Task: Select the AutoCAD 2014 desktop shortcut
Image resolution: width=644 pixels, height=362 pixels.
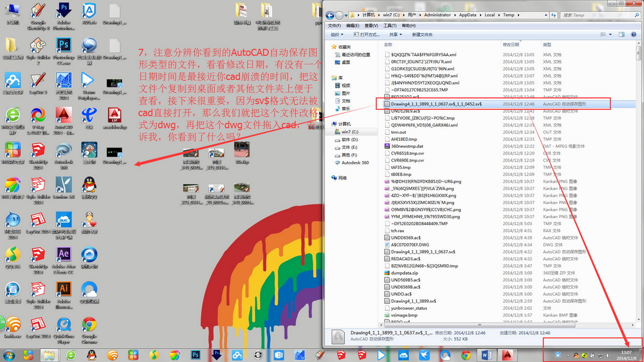Action: point(64,121)
